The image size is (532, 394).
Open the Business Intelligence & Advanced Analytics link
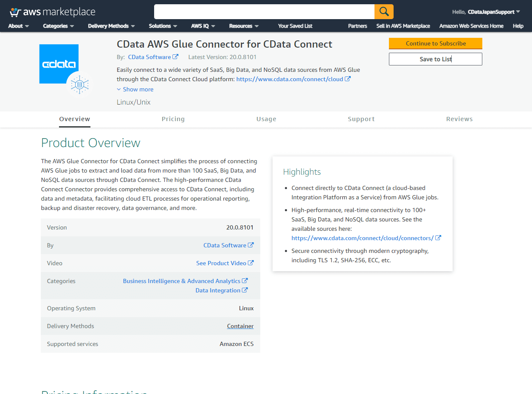coord(182,281)
